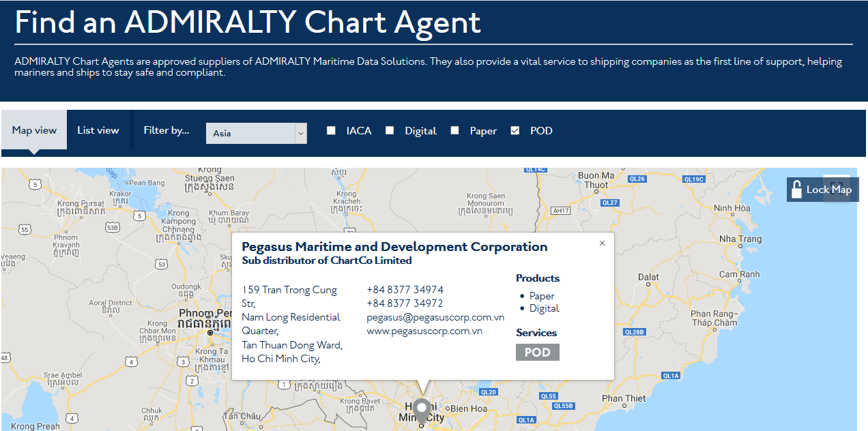This screenshot has height=431, width=868.
Task: Close the Pegasus Maritime info popup
Action: tap(602, 243)
